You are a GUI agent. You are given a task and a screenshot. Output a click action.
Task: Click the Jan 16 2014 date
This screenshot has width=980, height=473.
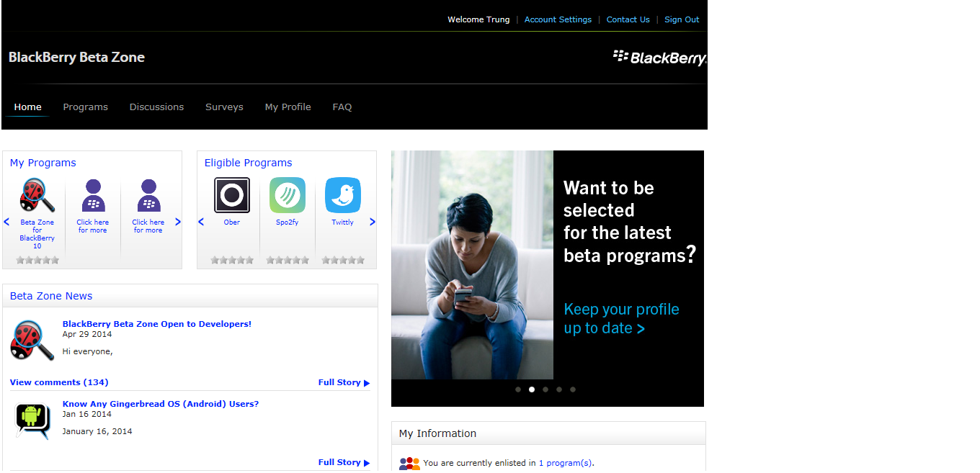tap(87, 414)
